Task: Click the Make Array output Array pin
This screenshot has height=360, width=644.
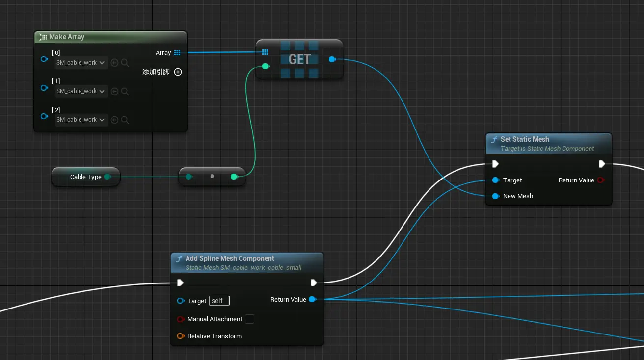Action: [177, 53]
